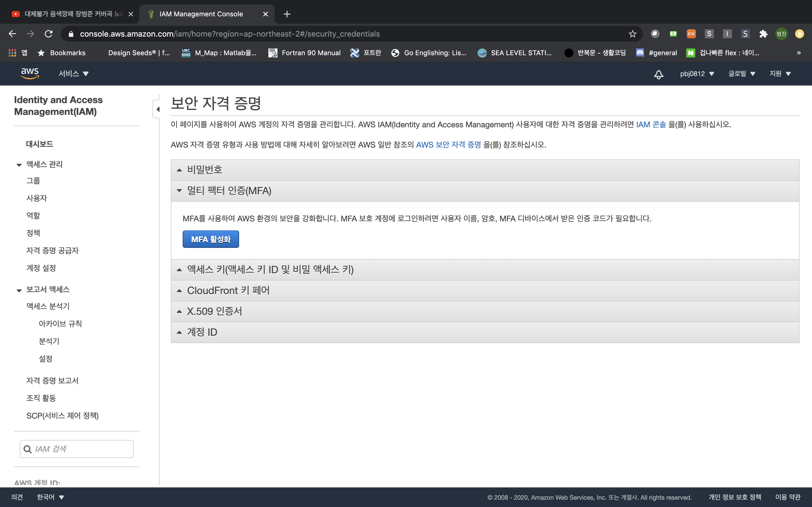The height and width of the screenshot is (507, 812).
Task: Open the 서비스 dropdown menu
Action: coord(74,74)
